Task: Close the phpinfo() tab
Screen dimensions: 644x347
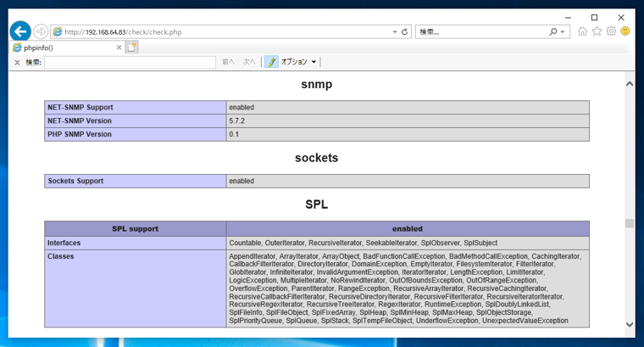Action: coord(119,48)
